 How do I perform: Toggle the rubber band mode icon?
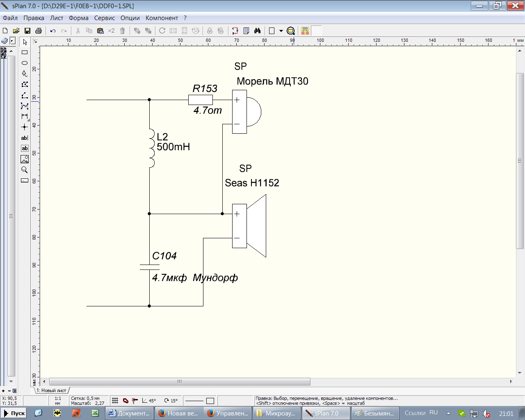tap(126, 401)
